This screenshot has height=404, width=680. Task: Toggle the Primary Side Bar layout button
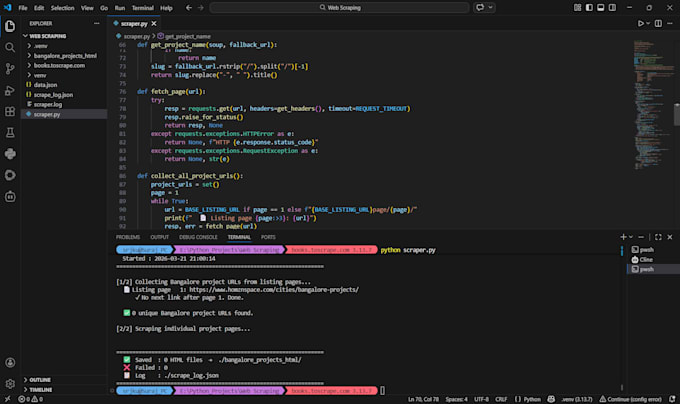589,7
